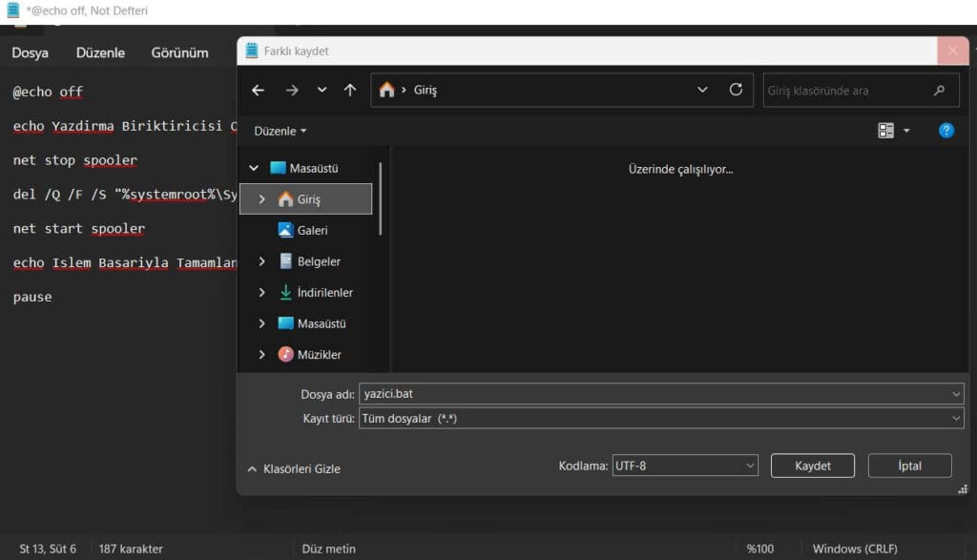Click the blue help question mark icon
The image size is (977, 560).
click(946, 131)
